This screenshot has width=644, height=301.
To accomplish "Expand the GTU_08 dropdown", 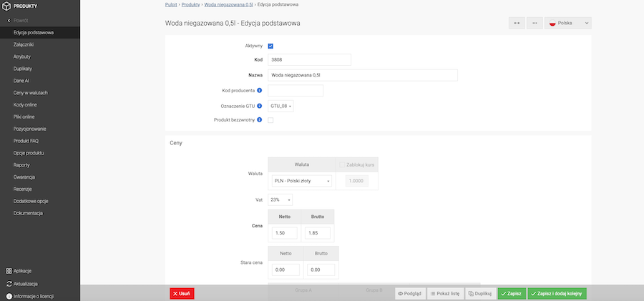I will coord(280,106).
